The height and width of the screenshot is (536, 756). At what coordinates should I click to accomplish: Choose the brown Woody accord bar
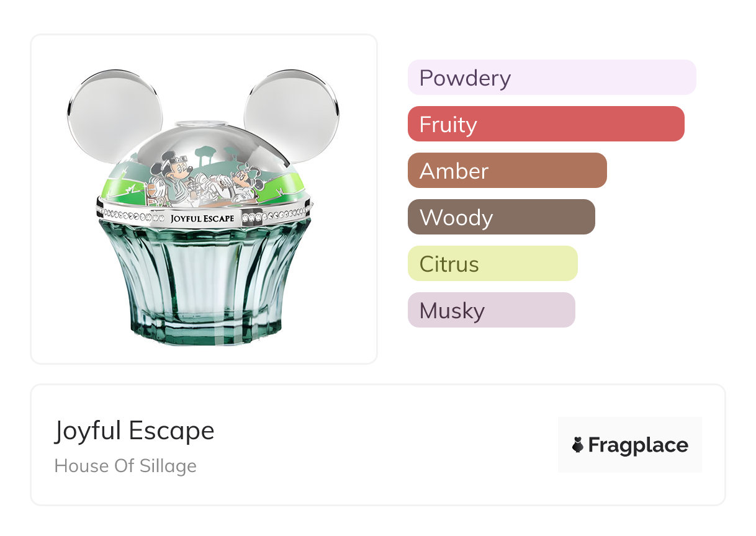[501, 217]
